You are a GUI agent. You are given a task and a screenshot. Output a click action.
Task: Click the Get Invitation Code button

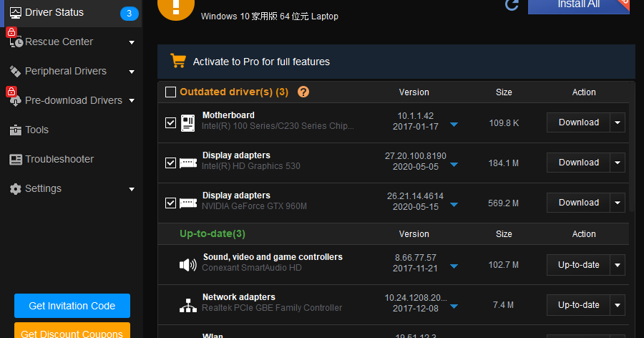click(72, 306)
